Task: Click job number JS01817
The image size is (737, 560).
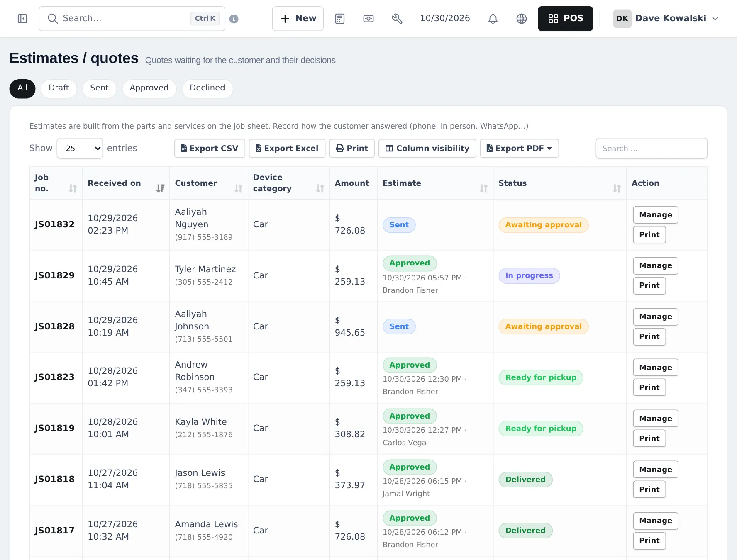Action: 54,531
